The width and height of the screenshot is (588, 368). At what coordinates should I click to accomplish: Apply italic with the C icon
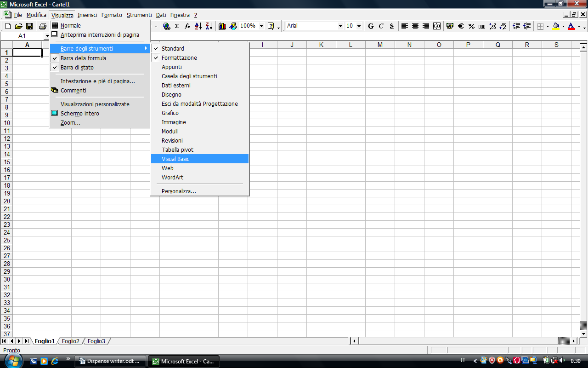pos(381,26)
